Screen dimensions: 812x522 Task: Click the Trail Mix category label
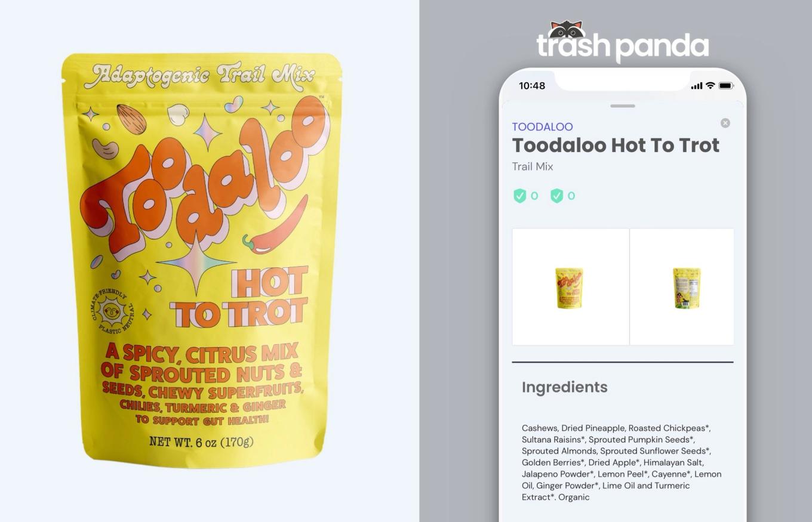(x=533, y=166)
